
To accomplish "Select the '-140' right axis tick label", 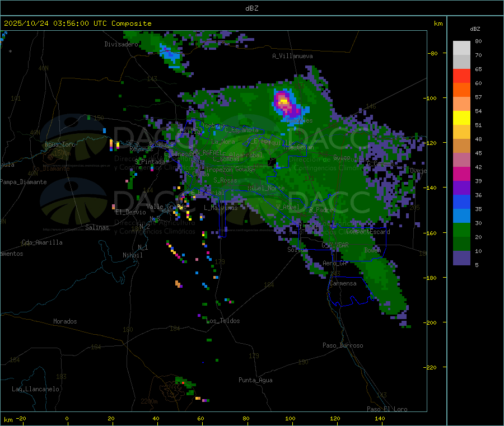I will pyautogui.click(x=431, y=188).
